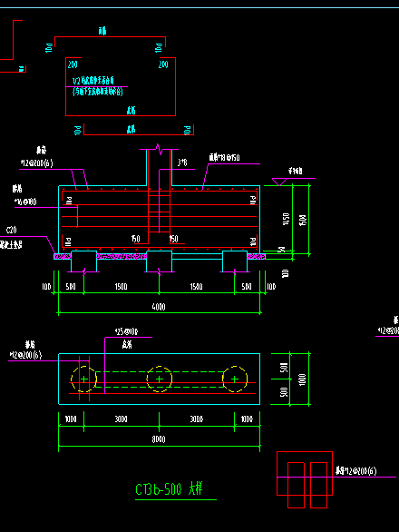This screenshot has width=399, height=532.
Task: Click the 4000 overall width dimension
Action: coord(159,307)
